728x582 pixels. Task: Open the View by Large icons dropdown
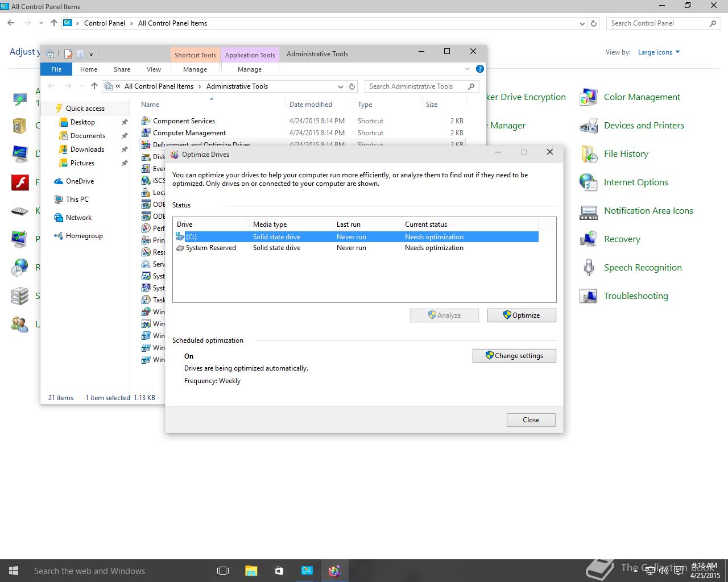(659, 52)
